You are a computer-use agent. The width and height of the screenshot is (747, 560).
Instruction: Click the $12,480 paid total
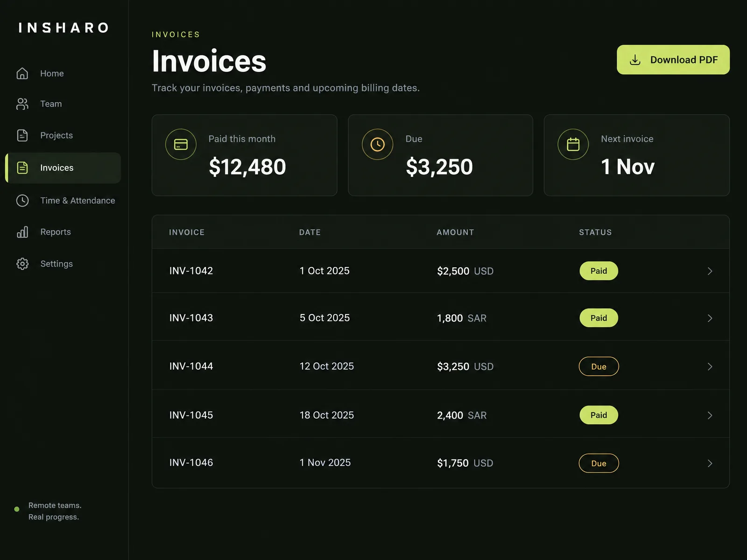coord(247,167)
